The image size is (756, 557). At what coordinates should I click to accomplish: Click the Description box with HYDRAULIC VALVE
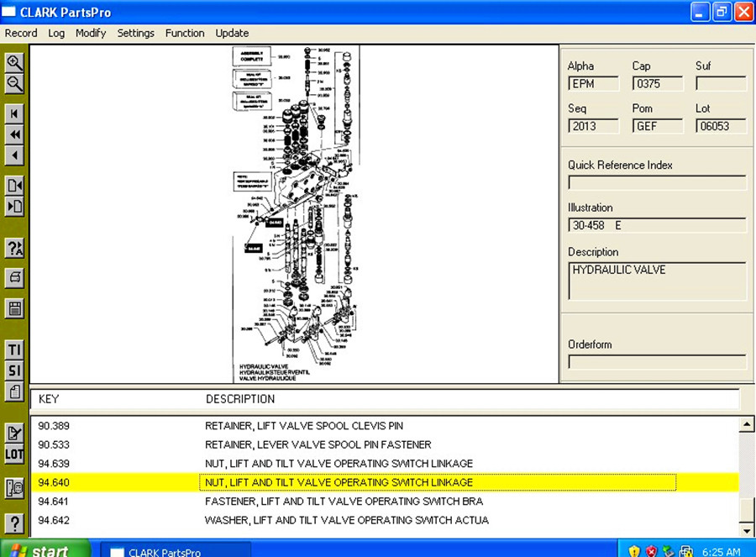[657, 281]
